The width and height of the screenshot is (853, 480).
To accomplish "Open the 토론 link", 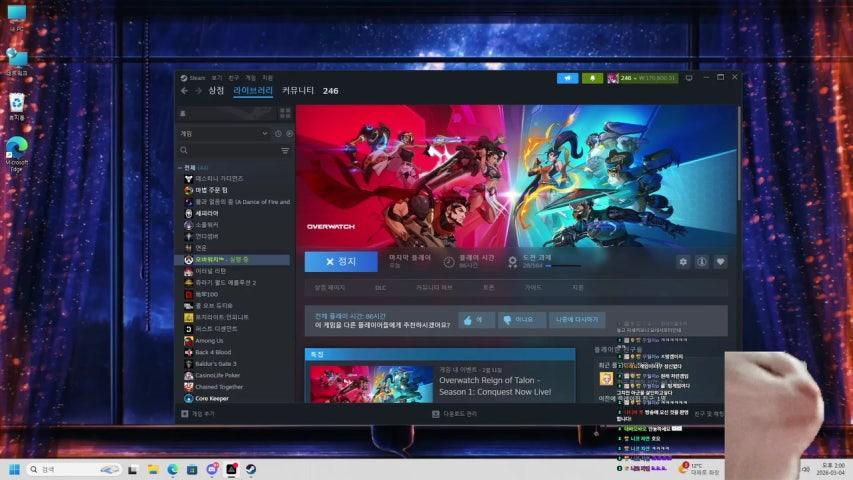I will [x=488, y=287].
